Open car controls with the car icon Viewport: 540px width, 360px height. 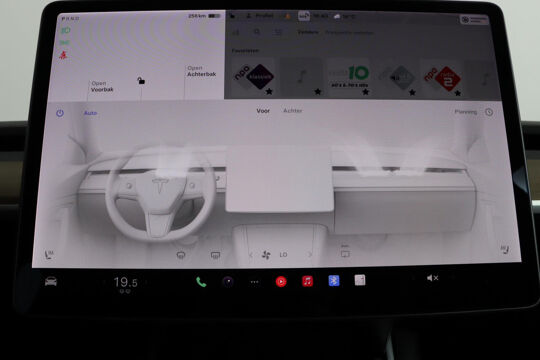51,281
